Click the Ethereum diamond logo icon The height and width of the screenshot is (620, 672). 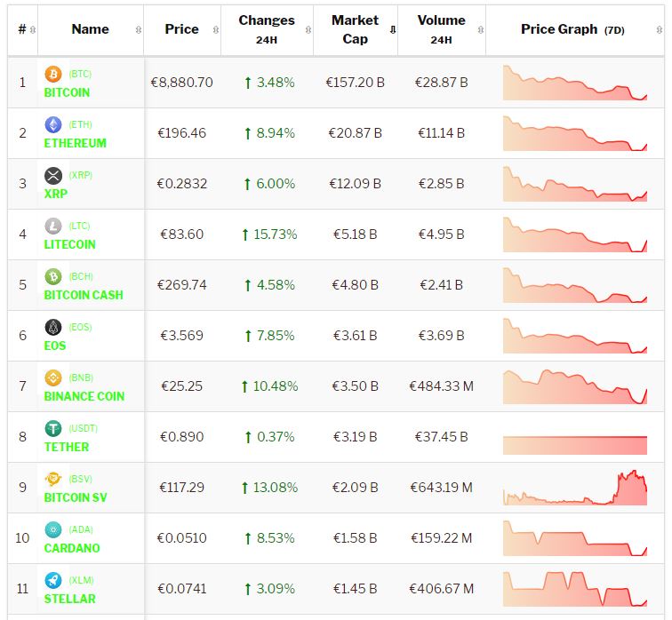(52, 124)
